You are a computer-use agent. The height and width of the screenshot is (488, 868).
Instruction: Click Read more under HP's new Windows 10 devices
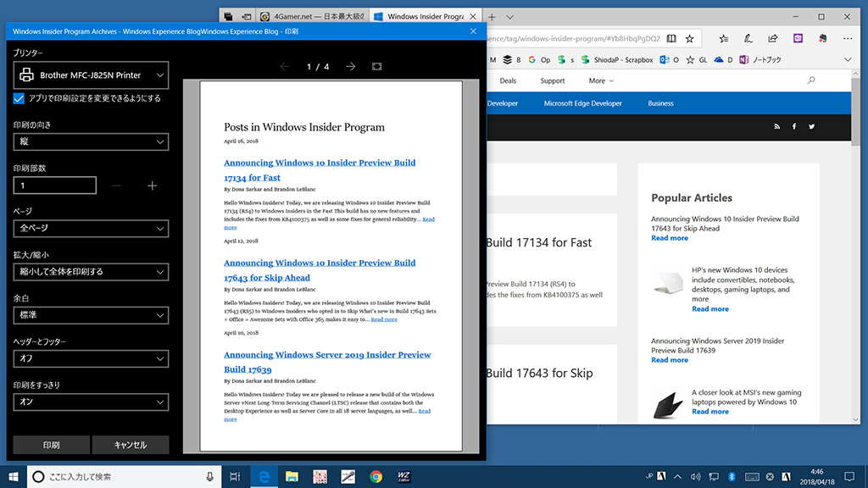point(710,308)
